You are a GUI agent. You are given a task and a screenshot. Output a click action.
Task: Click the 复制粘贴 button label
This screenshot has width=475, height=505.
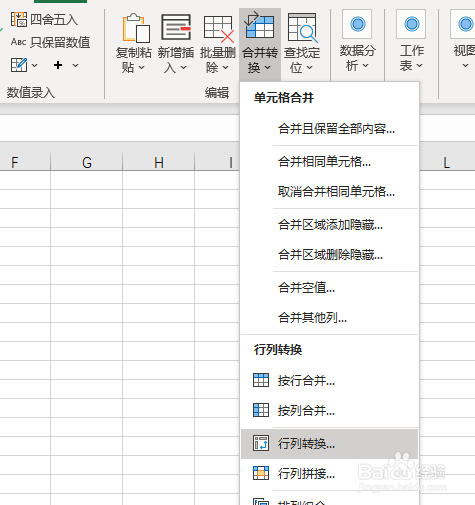[x=134, y=60]
